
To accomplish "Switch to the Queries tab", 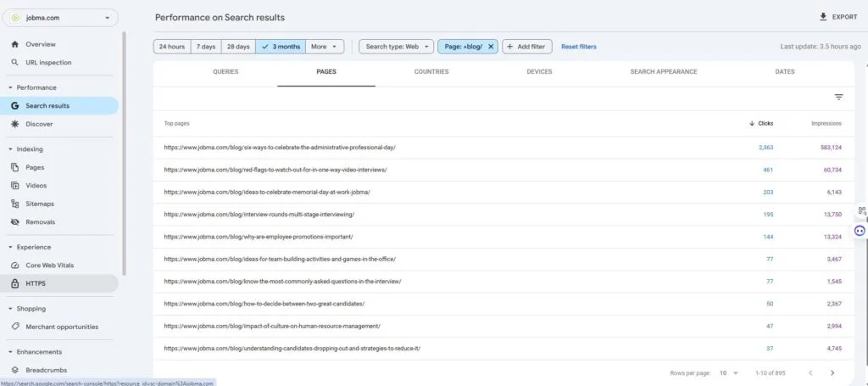I will coord(225,71).
